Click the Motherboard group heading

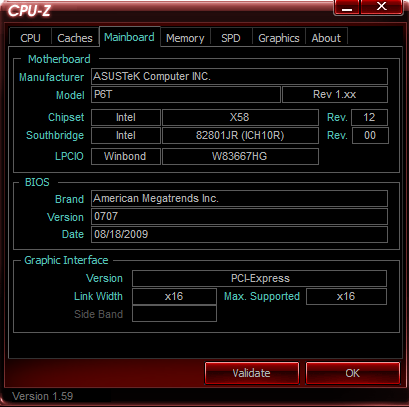(x=59, y=59)
